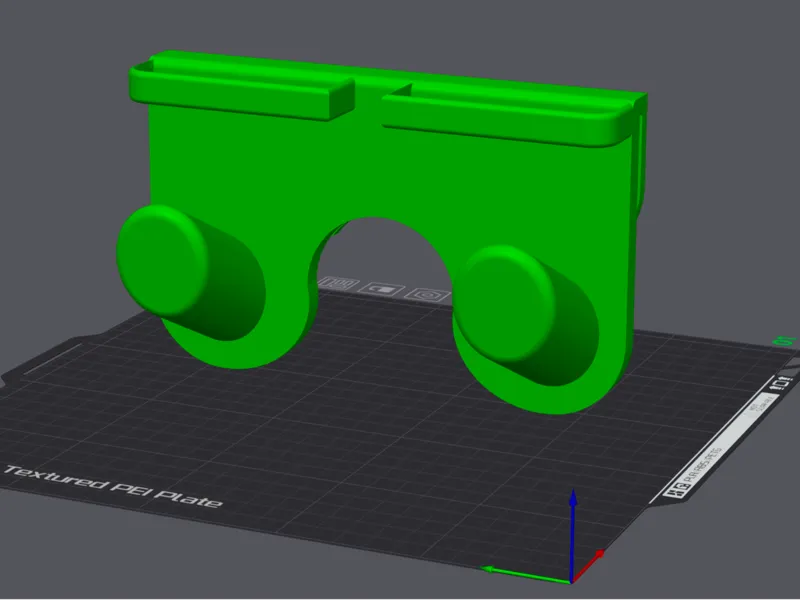Click the blue Z axis arrow

pos(573,535)
